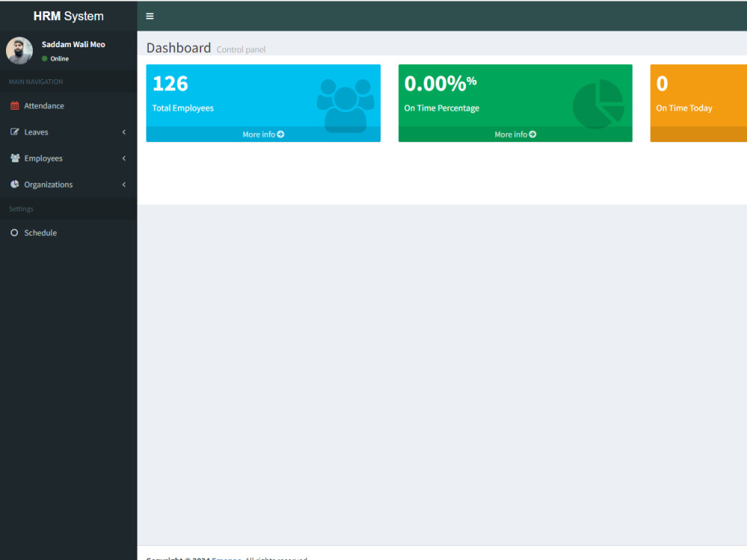Click the 126 employee count
Screen dimensions: 747x560
170,84
